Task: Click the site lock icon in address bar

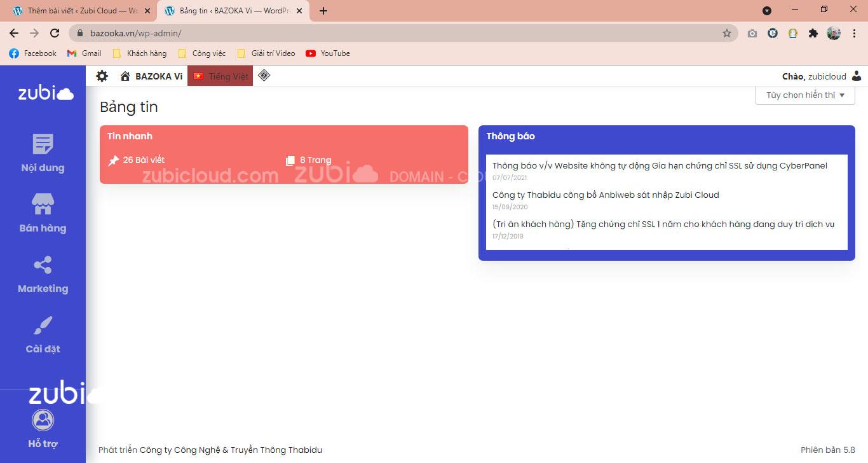Action: [81, 33]
